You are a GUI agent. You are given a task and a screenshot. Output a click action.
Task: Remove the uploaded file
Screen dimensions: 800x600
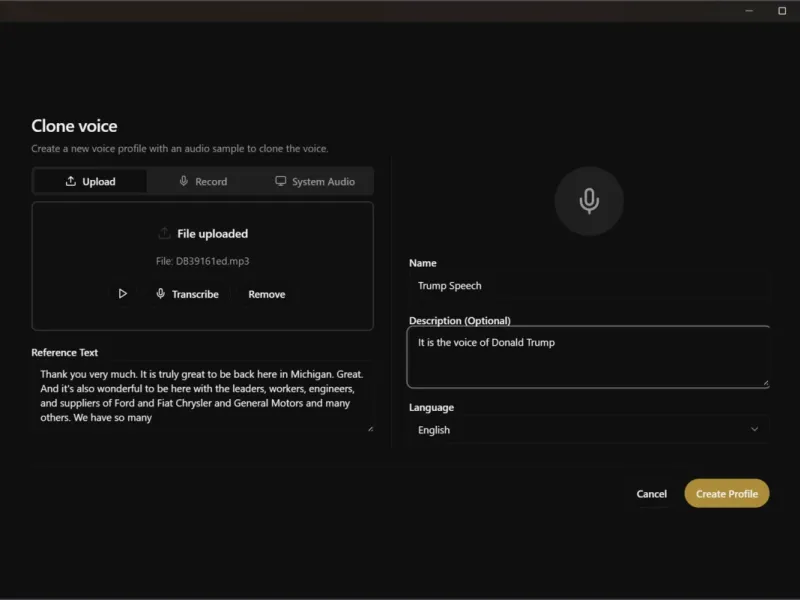click(266, 294)
